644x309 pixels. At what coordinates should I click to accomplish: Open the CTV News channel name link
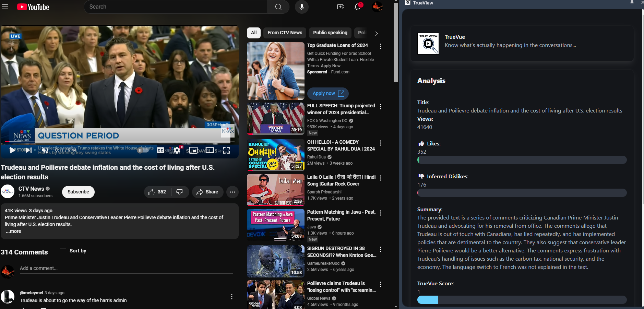(31, 189)
